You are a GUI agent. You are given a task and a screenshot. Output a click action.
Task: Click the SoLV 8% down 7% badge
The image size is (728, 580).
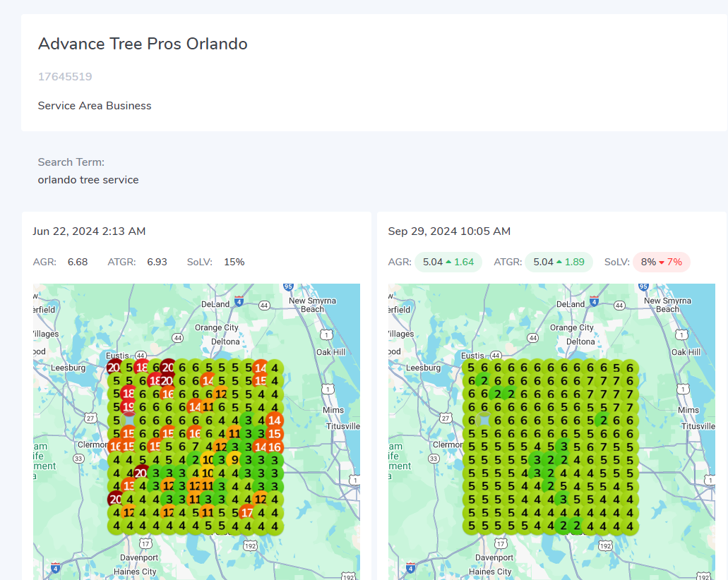(x=662, y=262)
